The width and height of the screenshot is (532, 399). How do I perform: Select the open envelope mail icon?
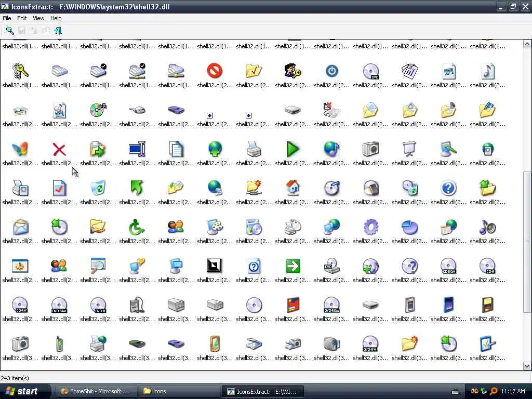[x=20, y=227]
